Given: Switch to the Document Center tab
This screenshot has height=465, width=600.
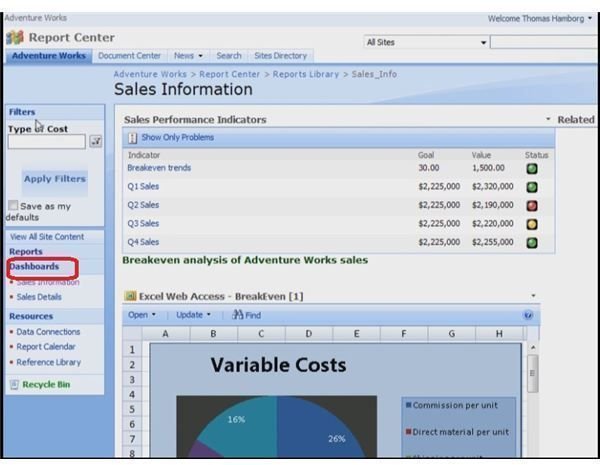Looking at the screenshot, I should click(129, 56).
